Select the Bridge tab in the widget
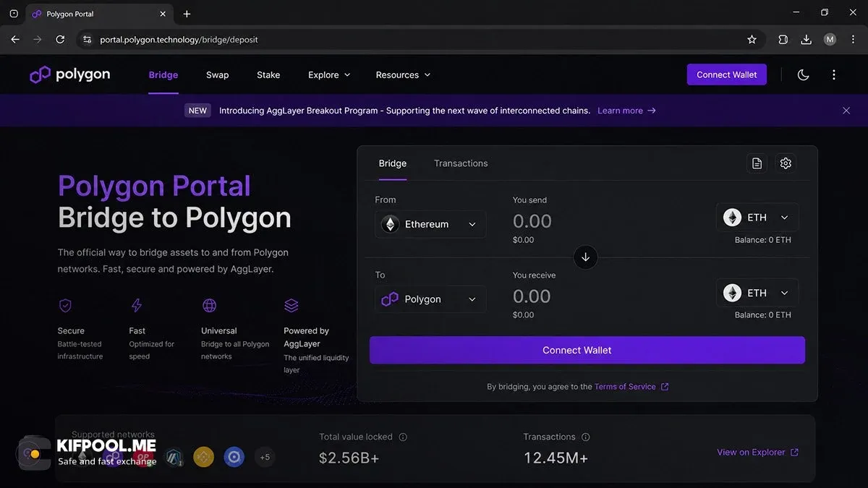The image size is (868, 488). [x=393, y=163]
